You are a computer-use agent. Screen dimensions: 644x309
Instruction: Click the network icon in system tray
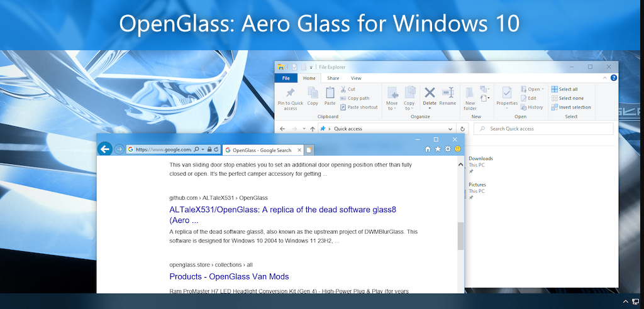tap(635, 301)
